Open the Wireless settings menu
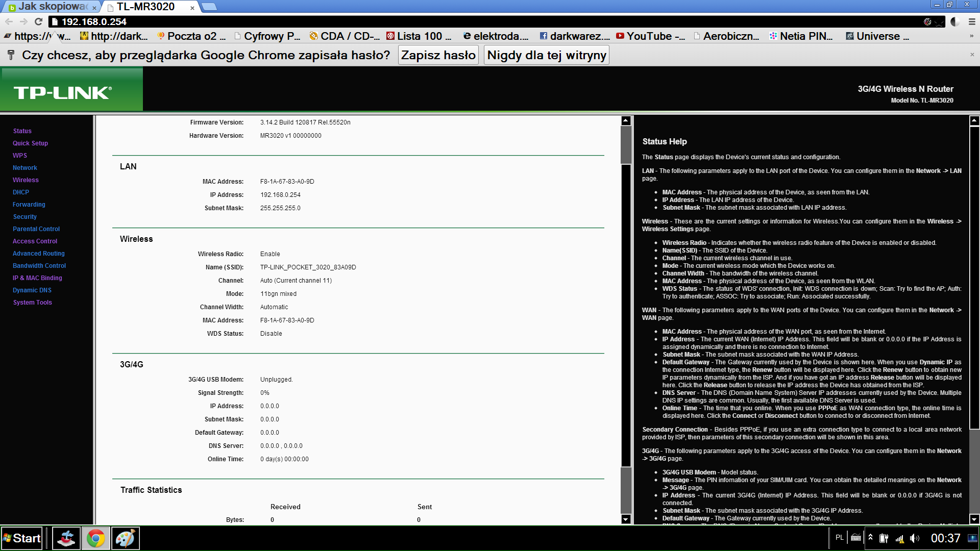 [26, 180]
